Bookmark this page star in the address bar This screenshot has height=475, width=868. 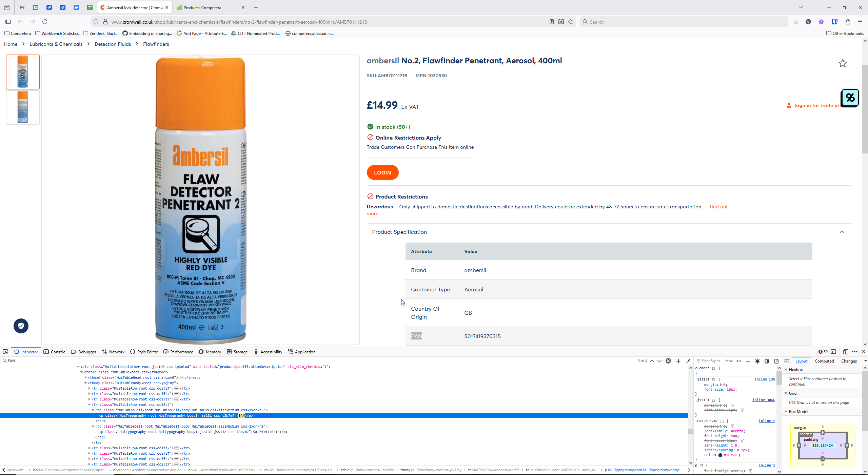(x=571, y=22)
